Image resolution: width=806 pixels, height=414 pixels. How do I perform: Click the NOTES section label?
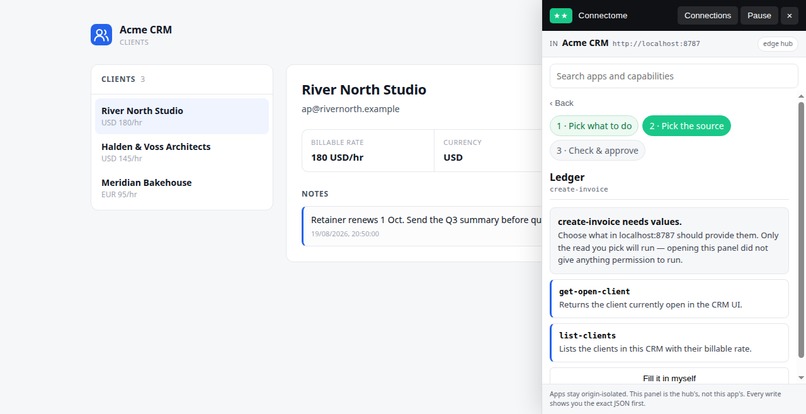point(315,194)
